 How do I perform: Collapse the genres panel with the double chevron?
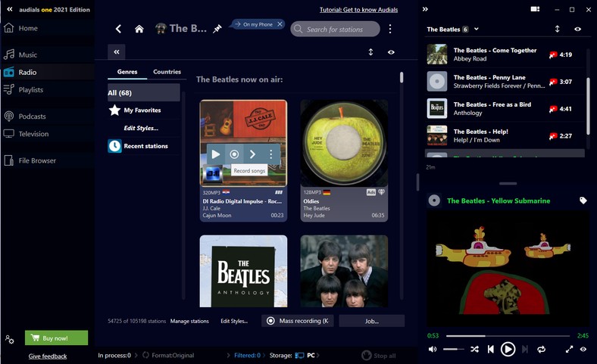click(x=116, y=51)
